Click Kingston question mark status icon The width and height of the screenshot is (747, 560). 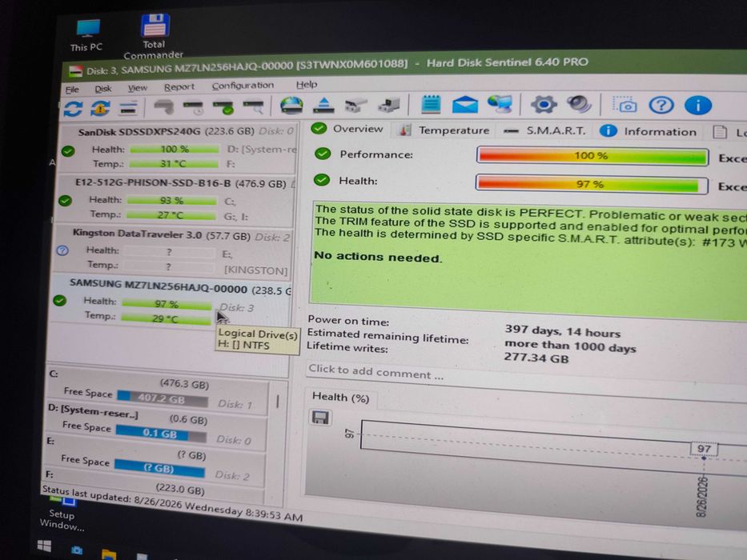click(x=63, y=250)
